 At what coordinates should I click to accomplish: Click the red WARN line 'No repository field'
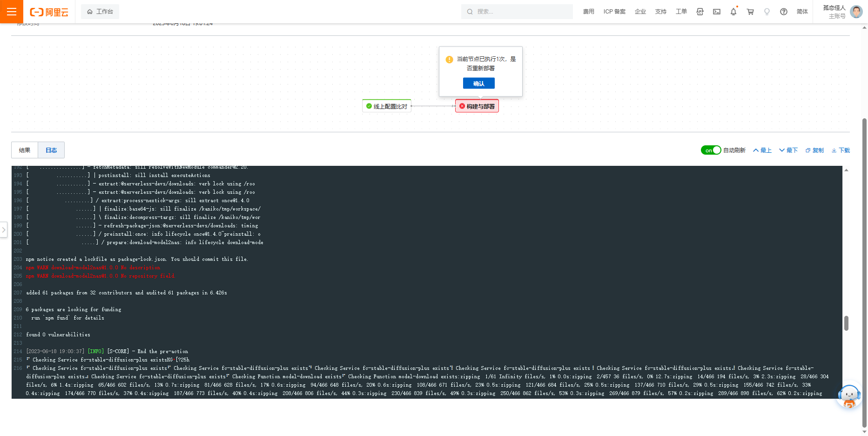[100, 276]
